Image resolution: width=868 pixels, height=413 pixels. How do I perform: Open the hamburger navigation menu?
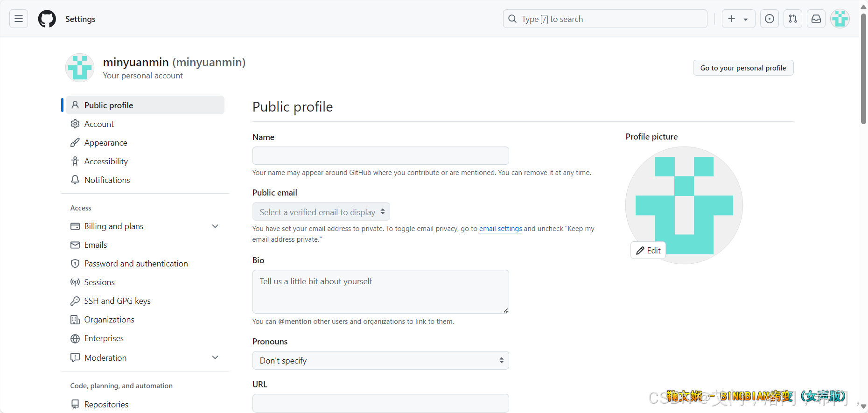click(19, 19)
